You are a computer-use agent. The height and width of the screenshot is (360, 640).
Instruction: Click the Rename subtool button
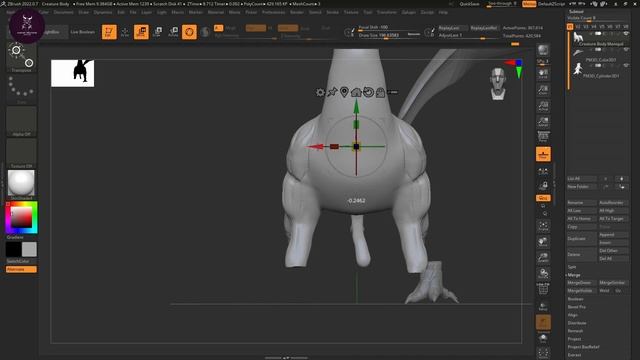pos(581,203)
